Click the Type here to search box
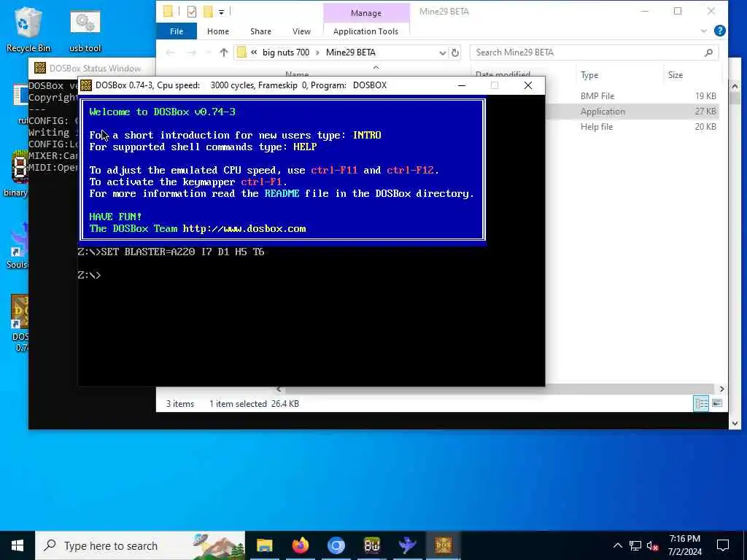This screenshot has width=747, height=560. point(140,545)
